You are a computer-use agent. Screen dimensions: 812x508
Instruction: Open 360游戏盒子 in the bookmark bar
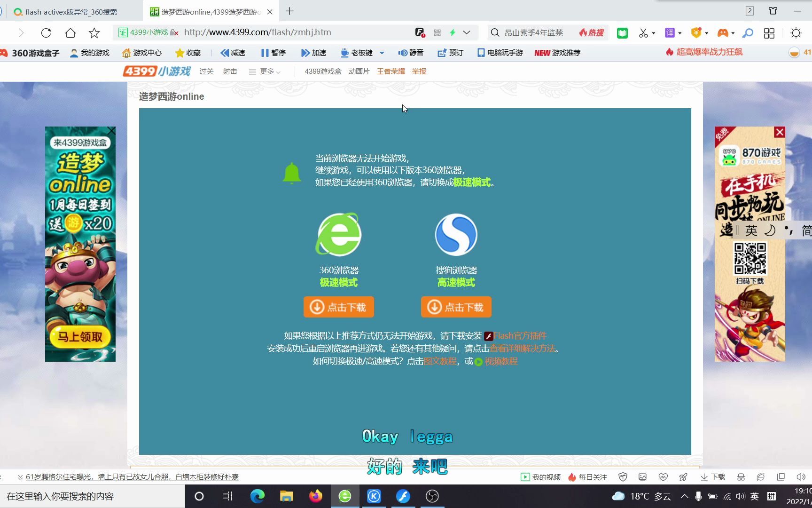coord(30,53)
